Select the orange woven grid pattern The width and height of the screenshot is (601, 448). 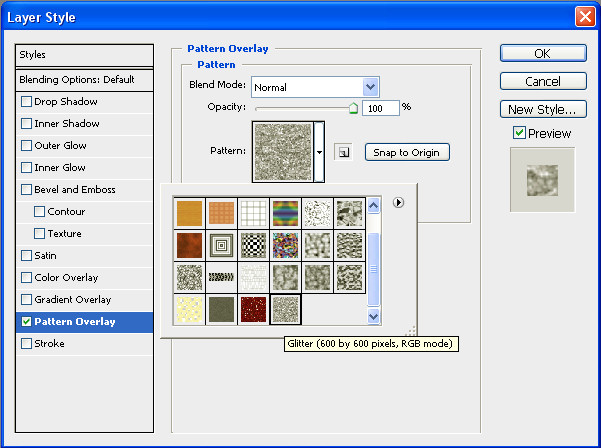pos(221,213)
